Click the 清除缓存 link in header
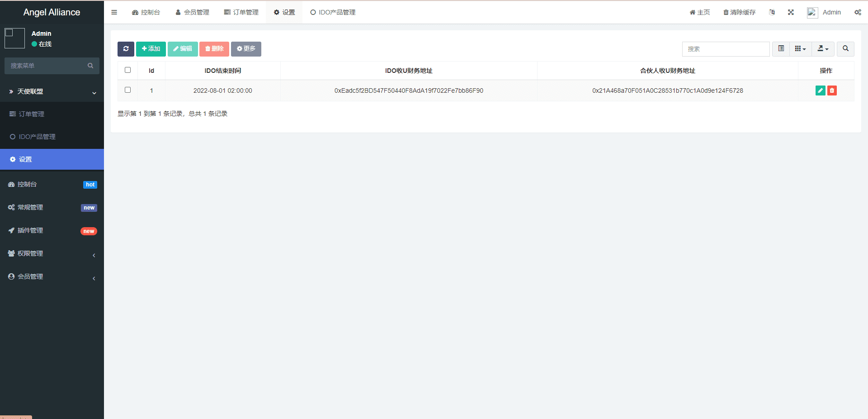This screenshot has height=419, width=868. tap(739, 12)
